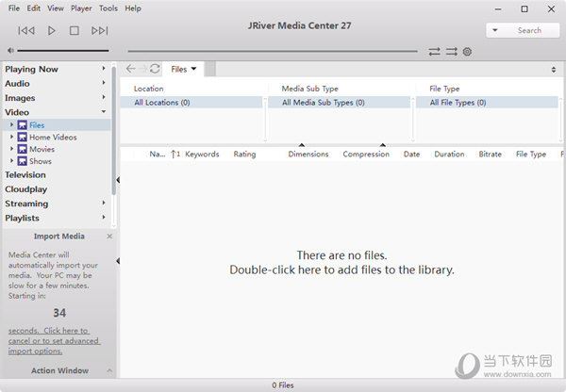Go forward with the right arrow
Image resolution: width=566 pixels, height=392 pixels.
coord(143,68)
